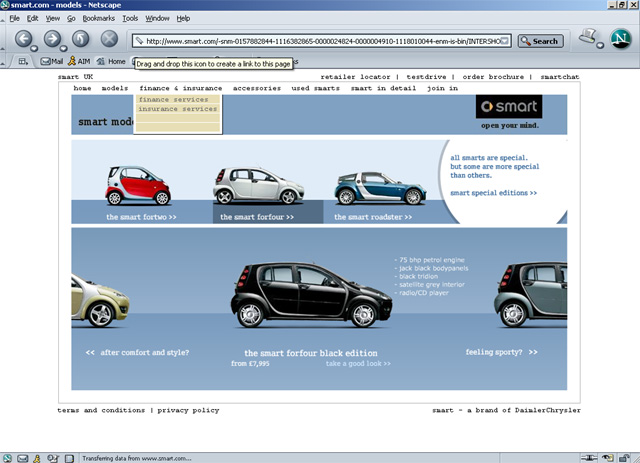This screenshot has width=640, height=463.
Task: Click the sidebar toggle tab icon
Action: coord(23,61)
